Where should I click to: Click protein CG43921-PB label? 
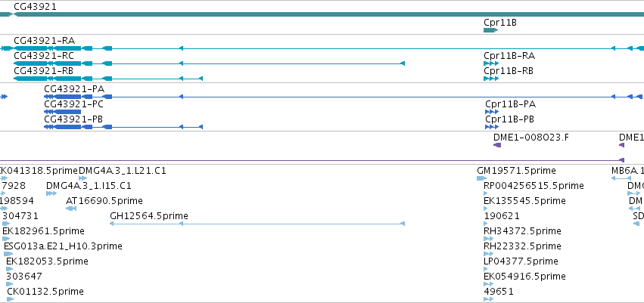pos(73,119)
